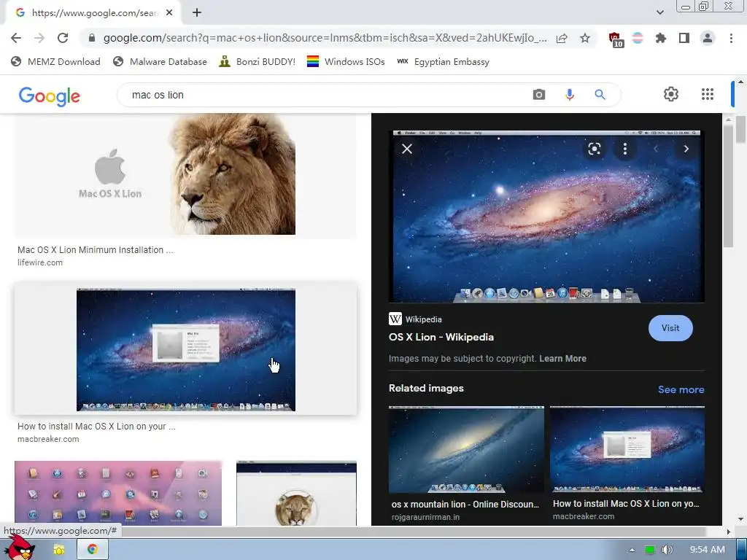
Task: Open related image How to install Mac OS X Lion
Action: (x=627, y=449)
